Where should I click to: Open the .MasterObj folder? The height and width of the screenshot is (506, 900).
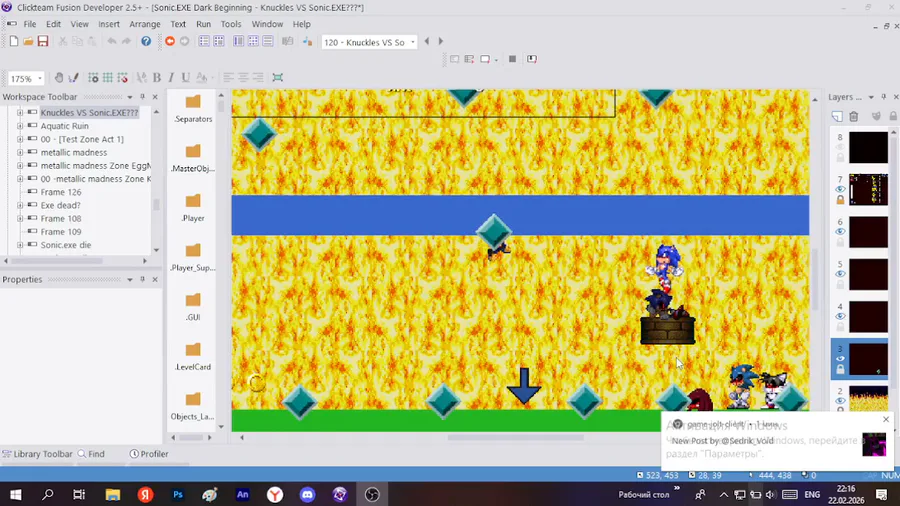[193, 158]
